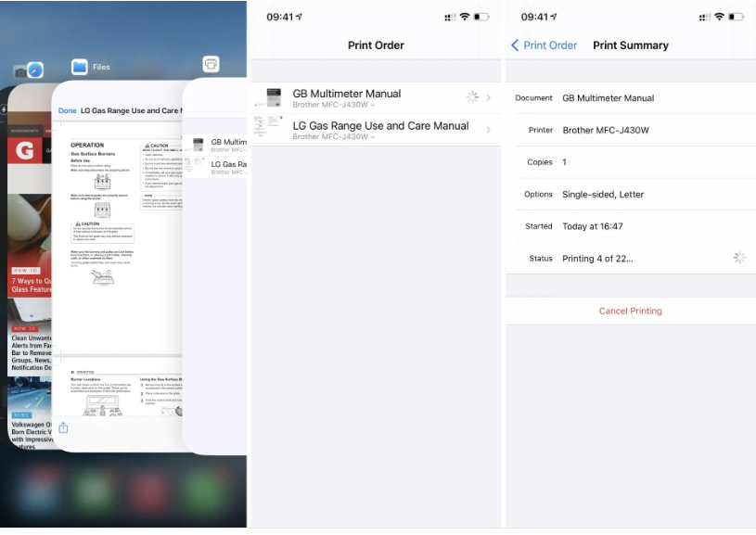Tap the status row progress spinner
The height and width of the screenshot is (535, 756).
pyautogui.click(x=739, y=258)
